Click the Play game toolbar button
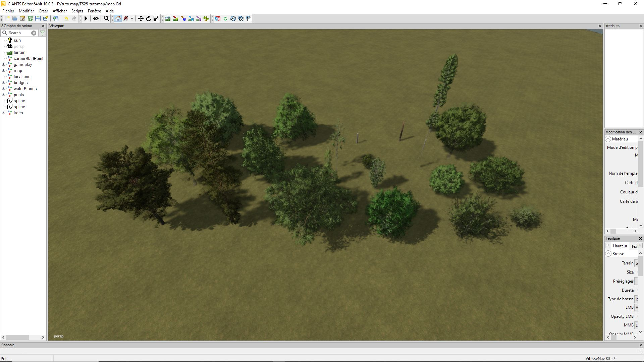 [86, 18]
